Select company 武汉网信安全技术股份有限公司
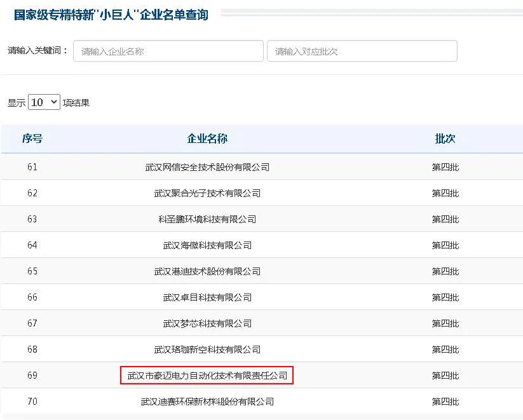The height and width of the screenshot is (420, 523). [207, 167]
